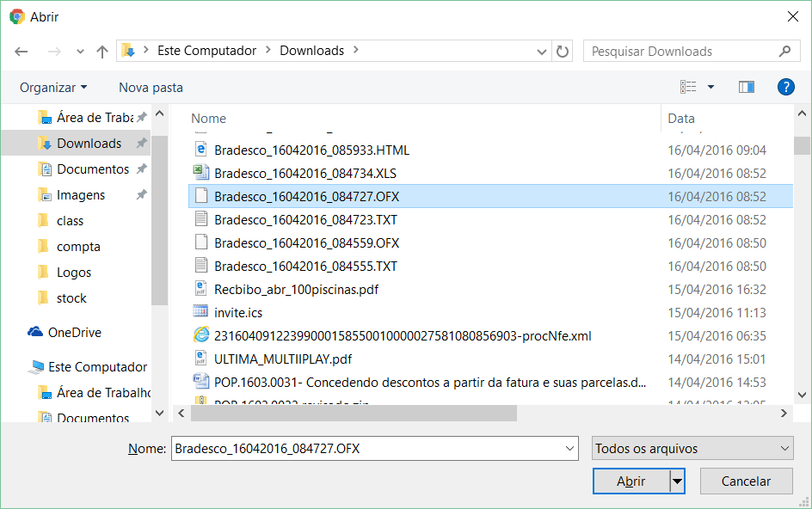The image size is (812, 509).
Task: Open the Organizar menu
Action: 53,88
